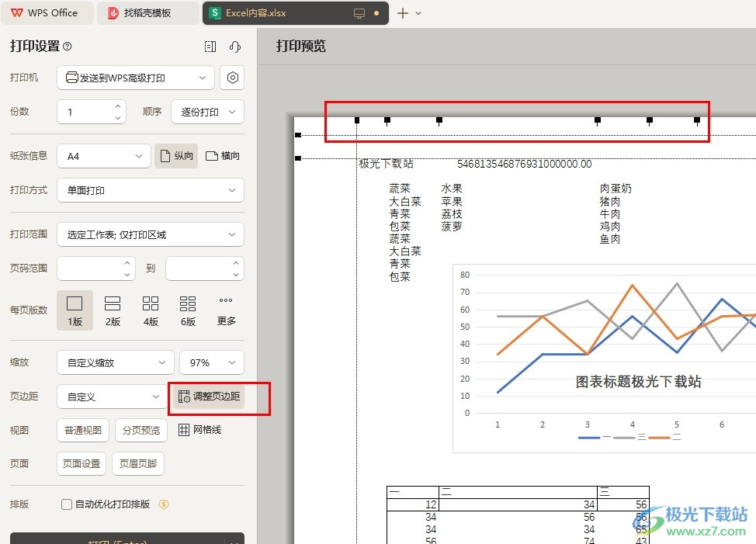
Task: Select 2版 pages-per-sheet layout
Action: click(113, 310)
